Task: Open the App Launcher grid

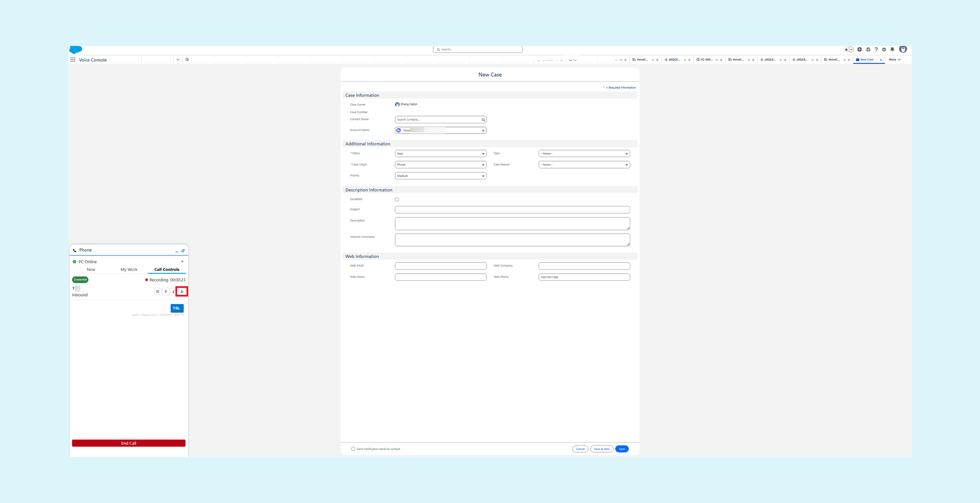Action: click(x=73, y=60)
